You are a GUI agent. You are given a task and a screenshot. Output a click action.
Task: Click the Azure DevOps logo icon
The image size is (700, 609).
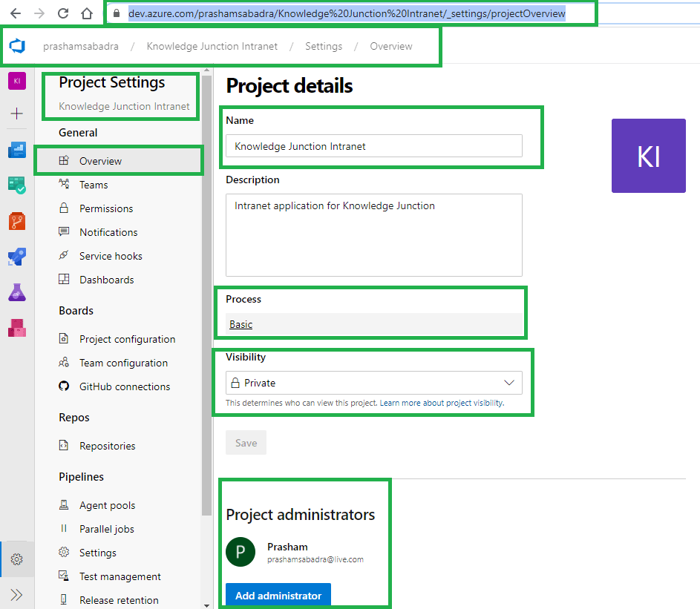[17, 45]
